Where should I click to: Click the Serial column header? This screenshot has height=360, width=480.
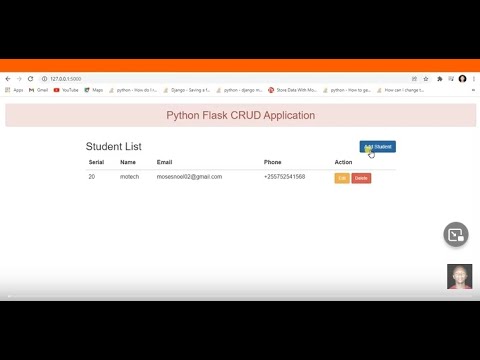[96, 162]
